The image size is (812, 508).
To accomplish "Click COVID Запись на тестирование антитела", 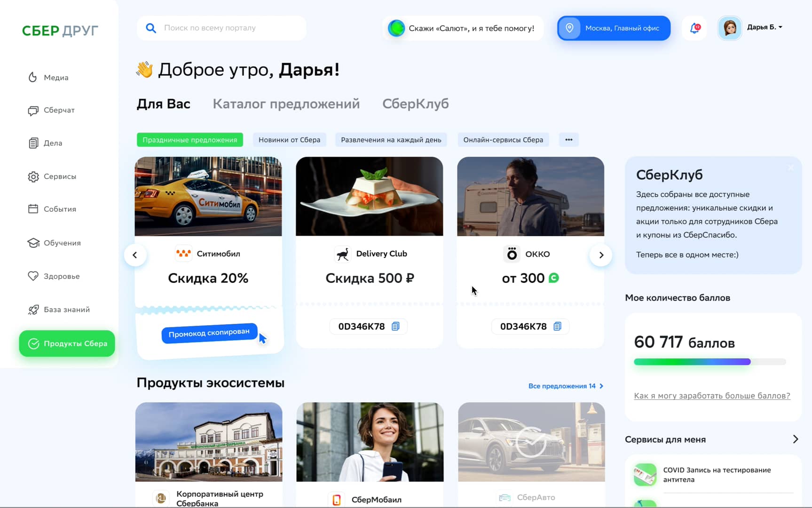I will point(717,475).
